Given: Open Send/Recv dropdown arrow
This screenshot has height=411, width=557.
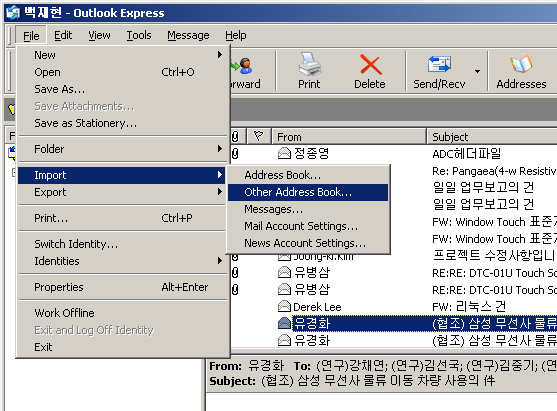Looking at the screenshot, I should coord(477,71).
